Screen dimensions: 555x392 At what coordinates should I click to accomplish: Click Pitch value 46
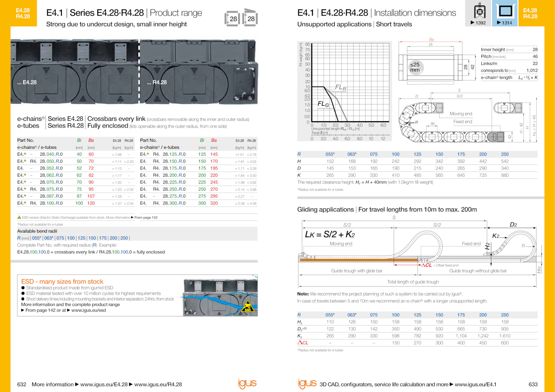(535, 56)
